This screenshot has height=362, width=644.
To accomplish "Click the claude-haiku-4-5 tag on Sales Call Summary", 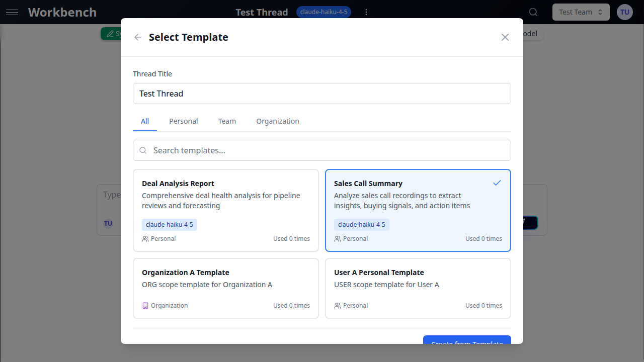I will point(361,224).
